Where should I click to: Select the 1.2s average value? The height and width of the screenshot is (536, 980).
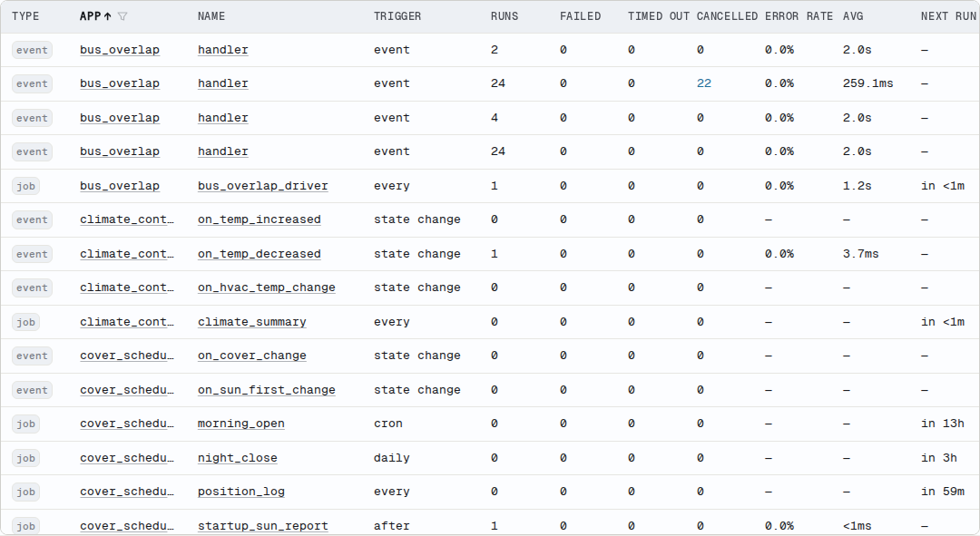(x=857, y=186)
